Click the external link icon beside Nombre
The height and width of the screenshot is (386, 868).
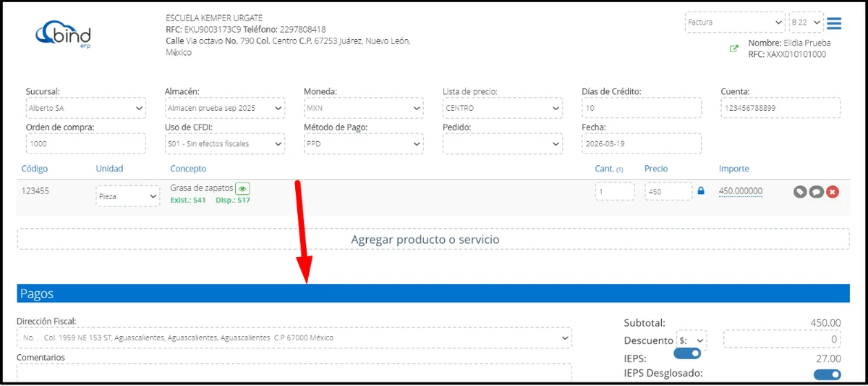point(734,49)
